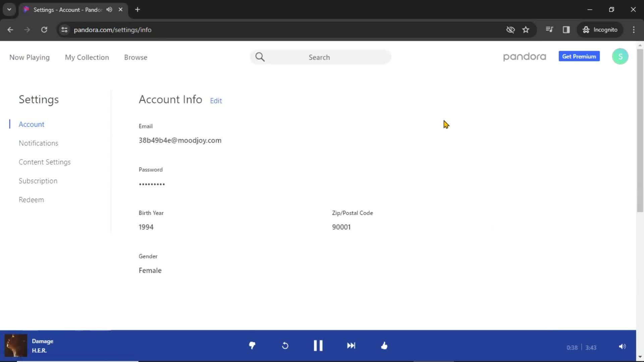Image resolution: width=644 pixels, height=362 pixels.
Task: Pause the playing song
Action: pyautogui.click(x=318, y=346)
